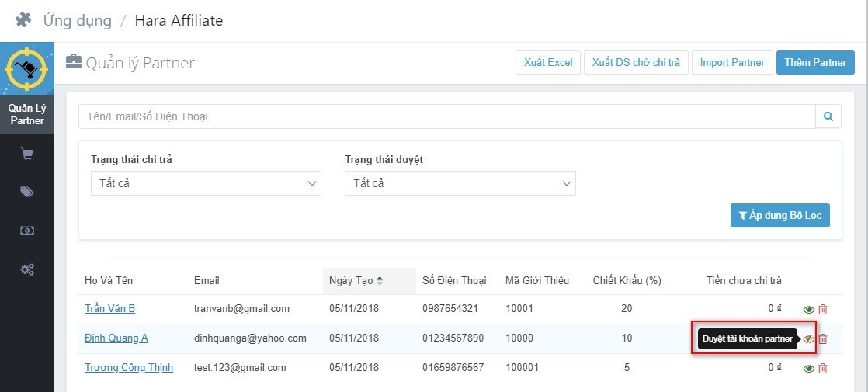This screenshot has height=392, width=868.
Task: Focus the Tên/Email/Số Điện Thoại search field
Action: (446, 116)
